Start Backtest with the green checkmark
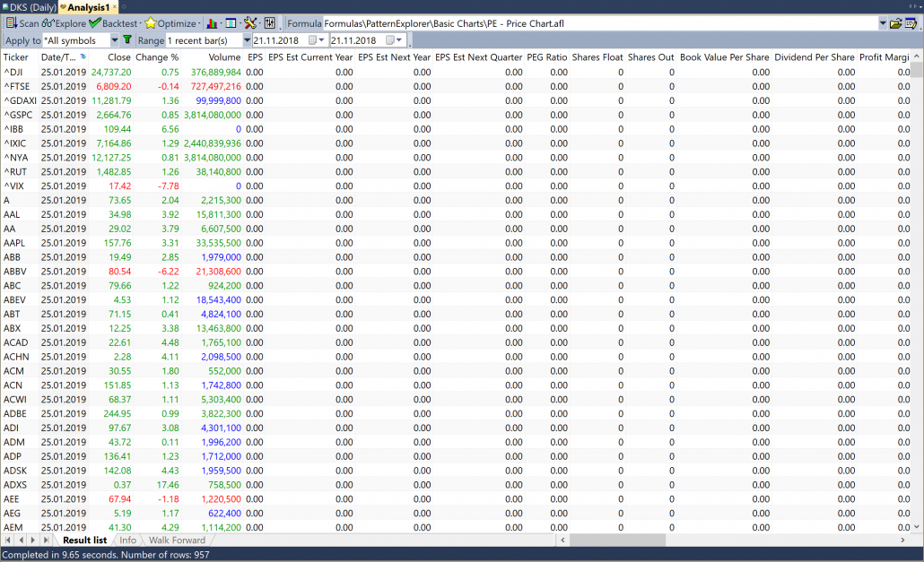The height and width of the screenshot is (562, 924). click(113, 23)
